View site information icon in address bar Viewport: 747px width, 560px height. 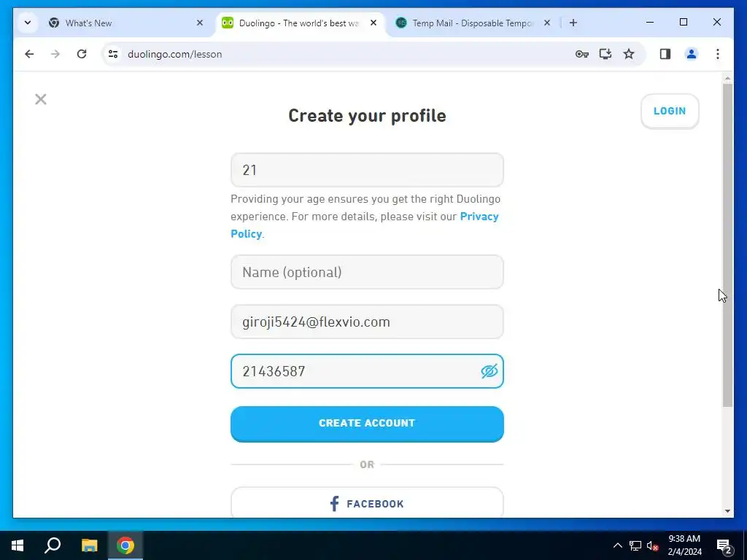[x=113, y=54]
